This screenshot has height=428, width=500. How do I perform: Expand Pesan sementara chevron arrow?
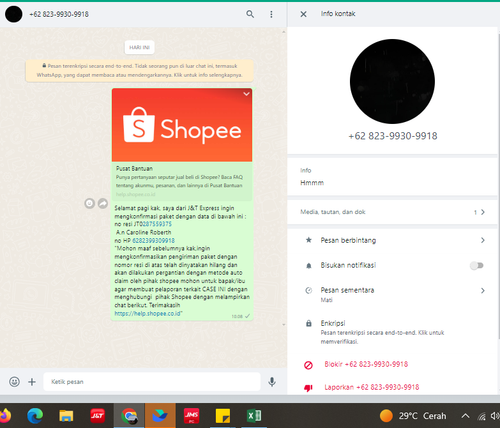483,291
